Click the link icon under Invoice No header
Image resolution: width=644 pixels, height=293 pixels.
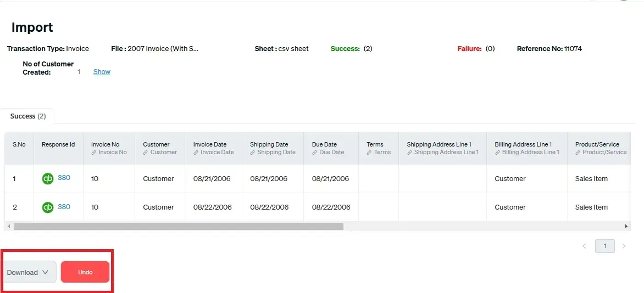94,153
